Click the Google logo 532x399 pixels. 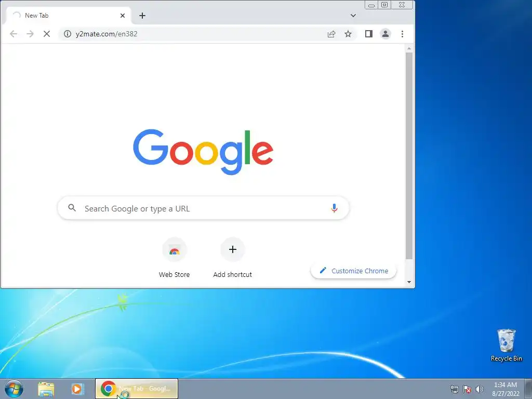[x=203, y=152]
